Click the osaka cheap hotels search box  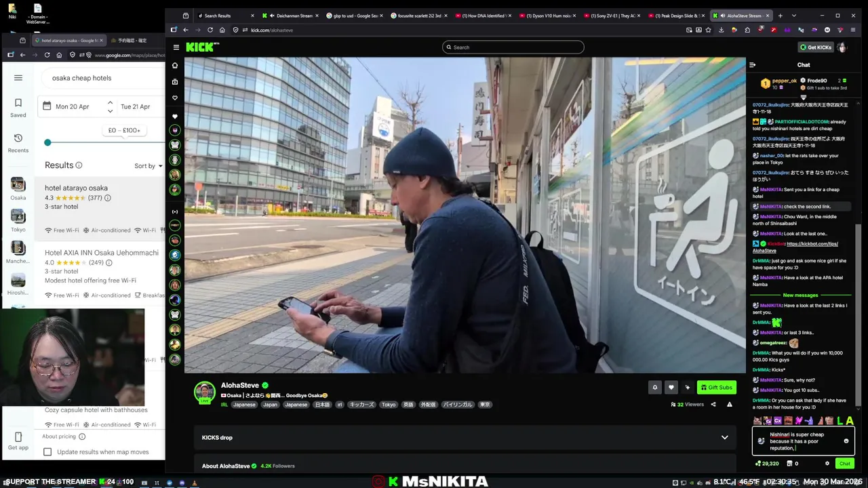coord(102,78)
